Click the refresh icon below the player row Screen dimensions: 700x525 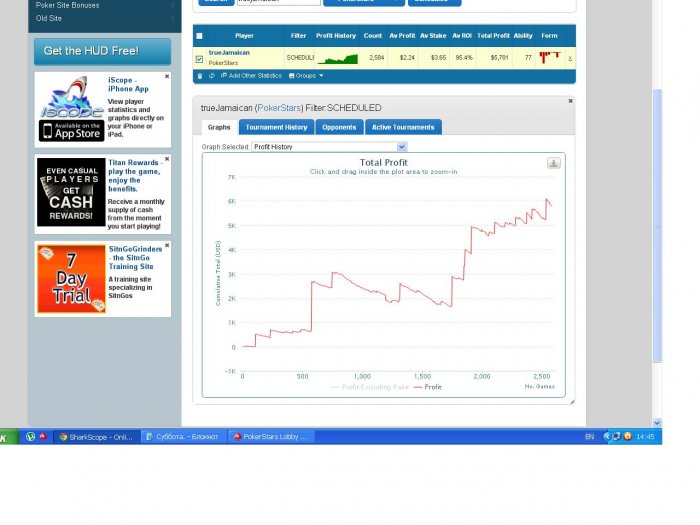(212, 76)
